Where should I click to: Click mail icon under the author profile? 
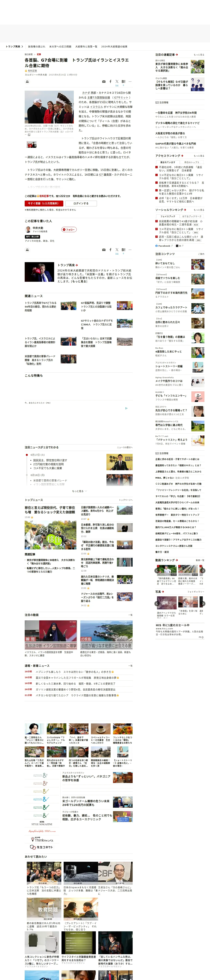point(104,250)
